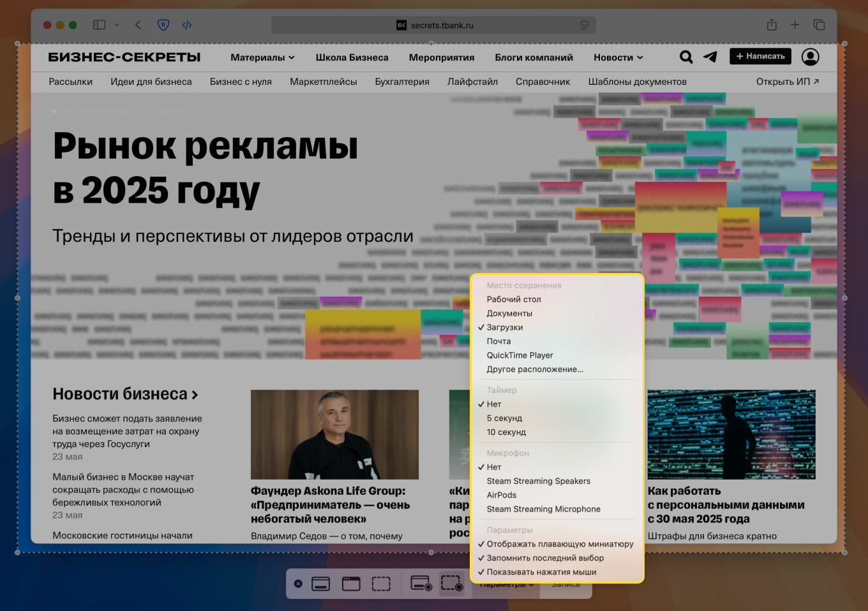Select the capture selected portion icon
The width and height of the screenshot is (868, 611).
tap(381, 584)
